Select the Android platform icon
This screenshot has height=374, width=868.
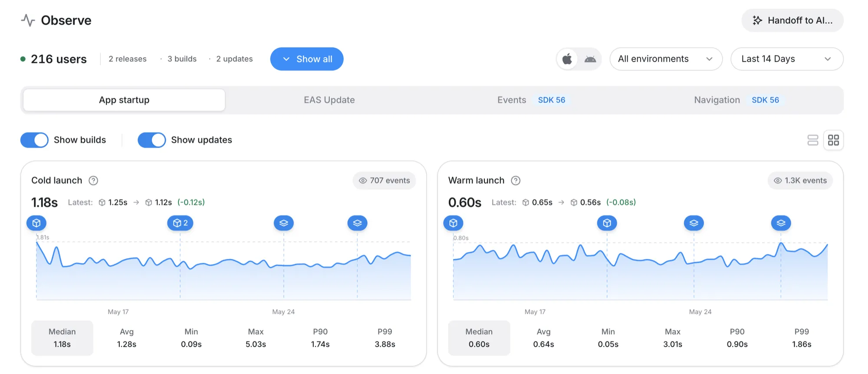pyautogui.click(x=590, y=59)
